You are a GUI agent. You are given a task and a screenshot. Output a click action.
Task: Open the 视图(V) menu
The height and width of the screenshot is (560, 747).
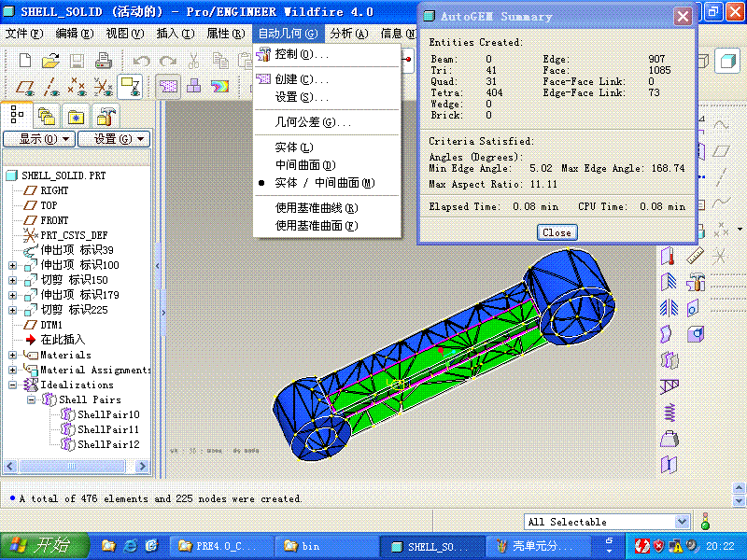(124, 34)
